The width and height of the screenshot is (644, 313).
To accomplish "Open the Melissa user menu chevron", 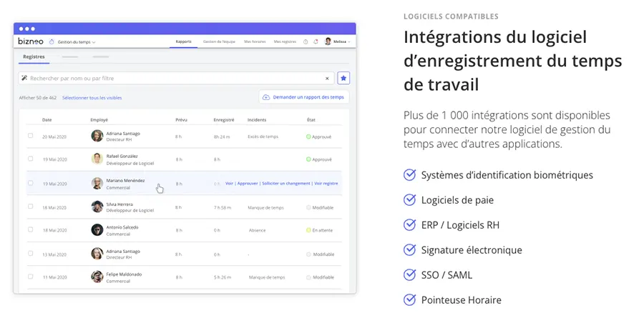I will click(x=349, y=42).
